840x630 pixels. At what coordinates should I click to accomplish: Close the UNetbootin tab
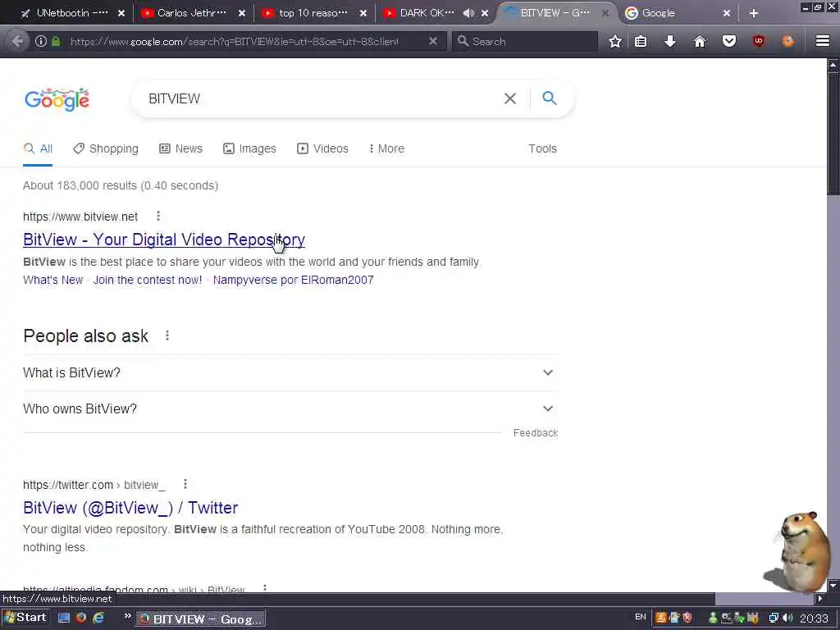click(x=121, y=13)
